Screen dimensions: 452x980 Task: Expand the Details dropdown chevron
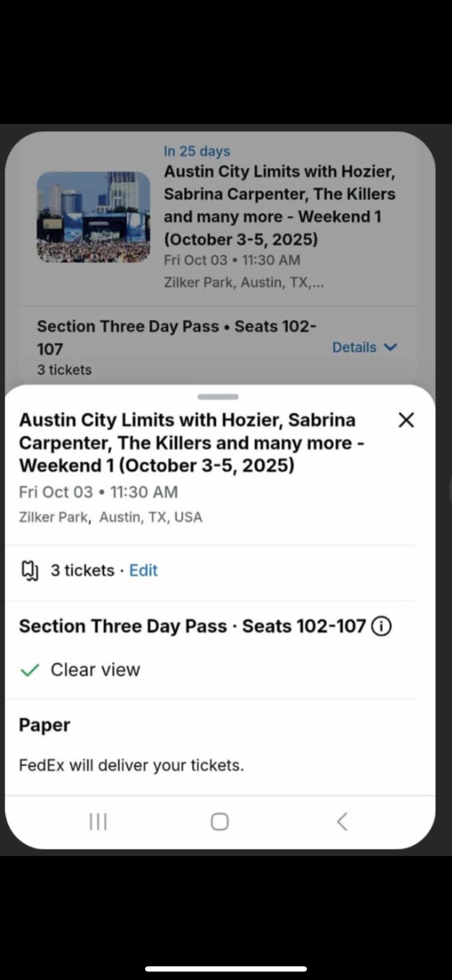391,347
